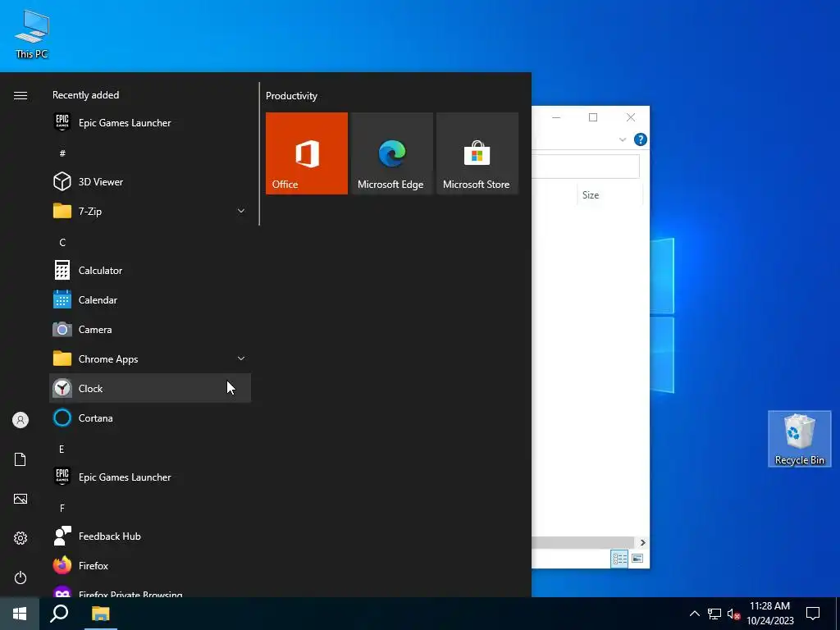The height and width of the screenshot is (630, 840).
Task: Expand the Start menu hamburger
Action: (x=21, y=95)
